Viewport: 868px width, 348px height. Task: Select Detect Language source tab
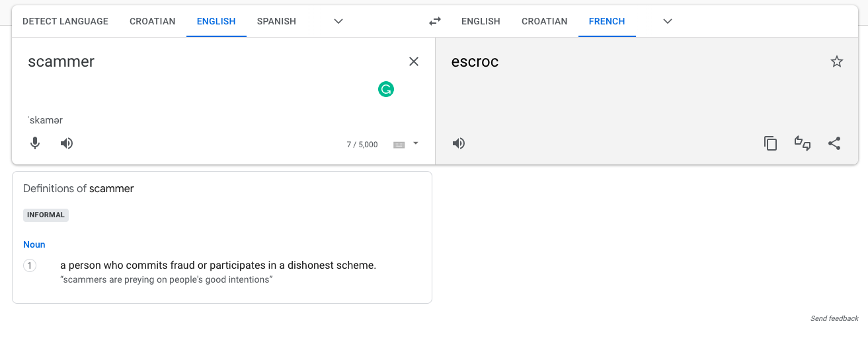pyautogui.click(x=65, y=21)
